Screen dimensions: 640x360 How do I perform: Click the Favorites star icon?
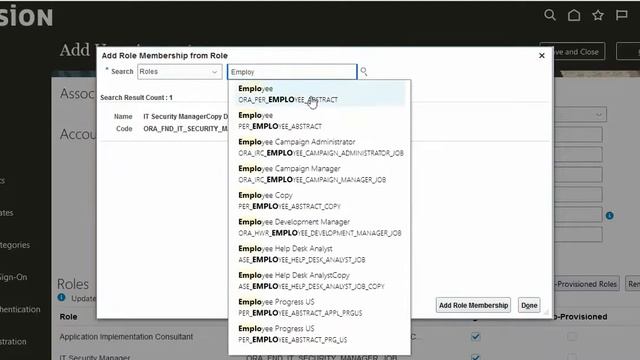click(x=598, y=15)
